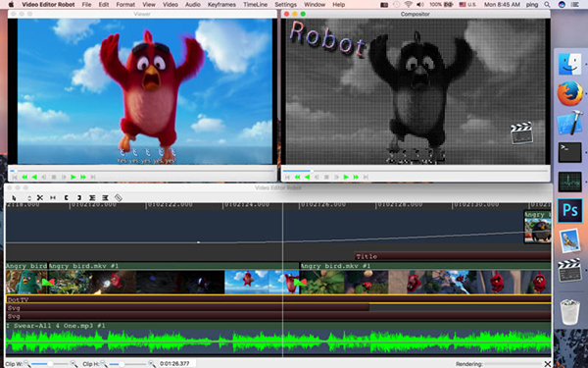Viewport: 588px width, 368px height.
Task: Open the Trash in the Dock
Action: click(569, 312)
